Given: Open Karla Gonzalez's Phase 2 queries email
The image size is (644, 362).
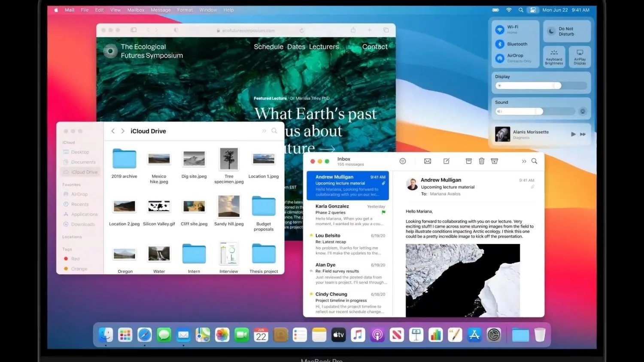Looking at the screenshot, I should 348,215.
